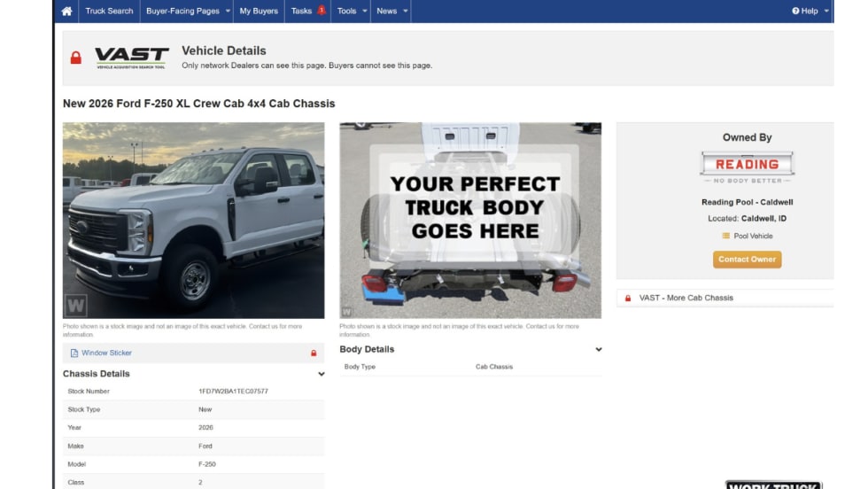The height and width of the screenshot is (489, 868).
Task: Select stock number 1FD7W2BA1TEC07577
Action: (233, 392)
